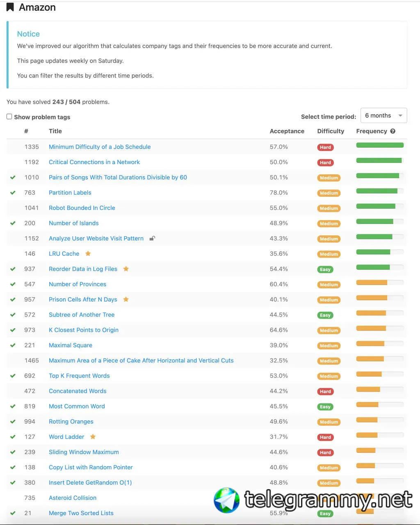The image size is (420, 525).
Task: Open Minimum Difficulty of a Job Schedule
Action: point(100,147)
